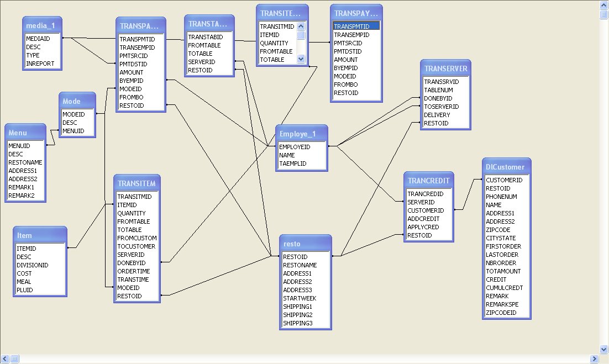Viewport: 609px width, 364px height.
Task: Click DONEBYID field in TRANSITEM table
Action: tap(132, 263)
